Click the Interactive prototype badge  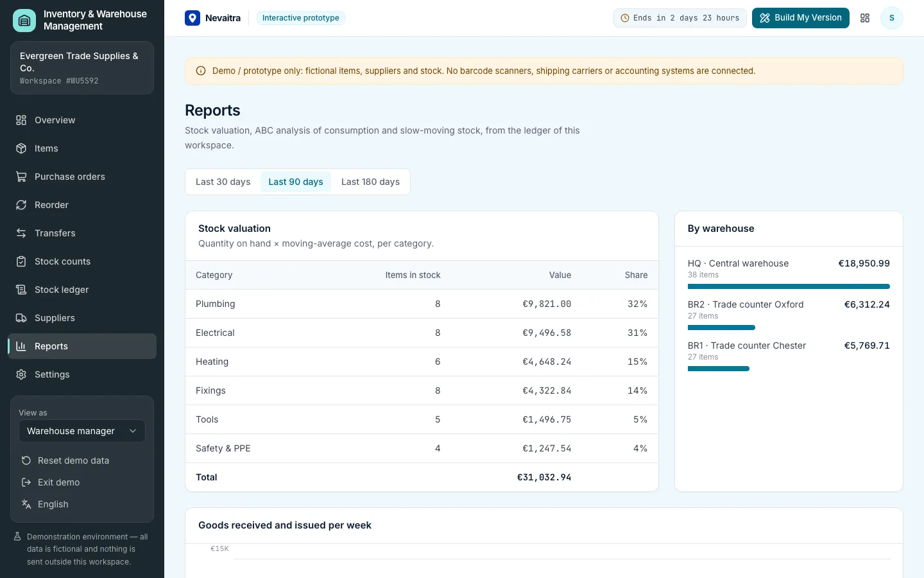click(x=301, y=18)
